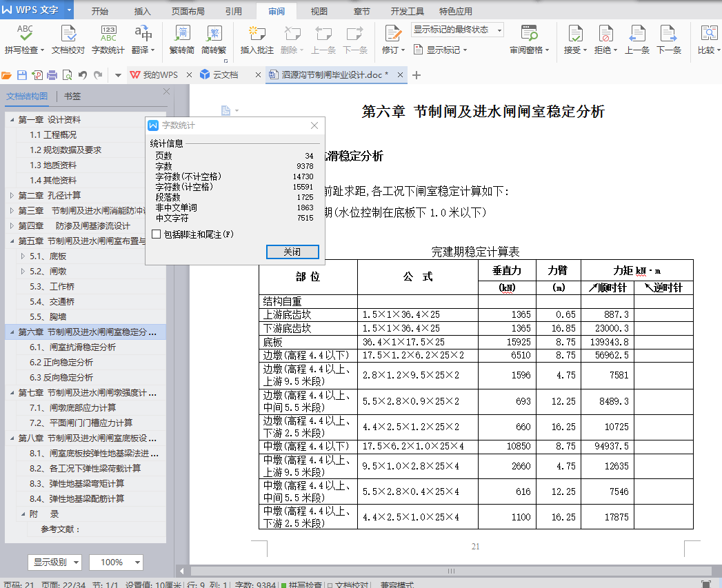Open word count (字数统计) ribbon icon
Image resolution: width=722 pixels, height=588 pixels.
tap(108, 33)
